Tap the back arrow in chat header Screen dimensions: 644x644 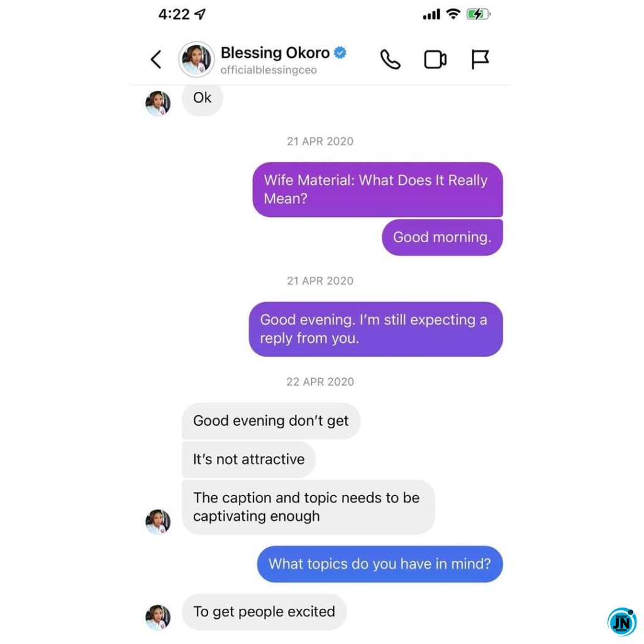tap(156, 60)
